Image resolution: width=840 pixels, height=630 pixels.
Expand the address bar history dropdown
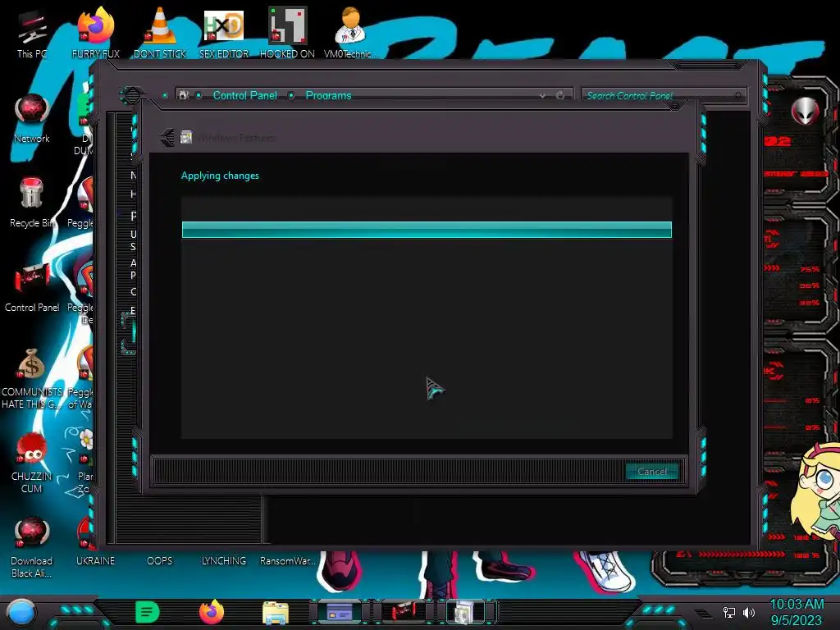click(x=542, y=95)
